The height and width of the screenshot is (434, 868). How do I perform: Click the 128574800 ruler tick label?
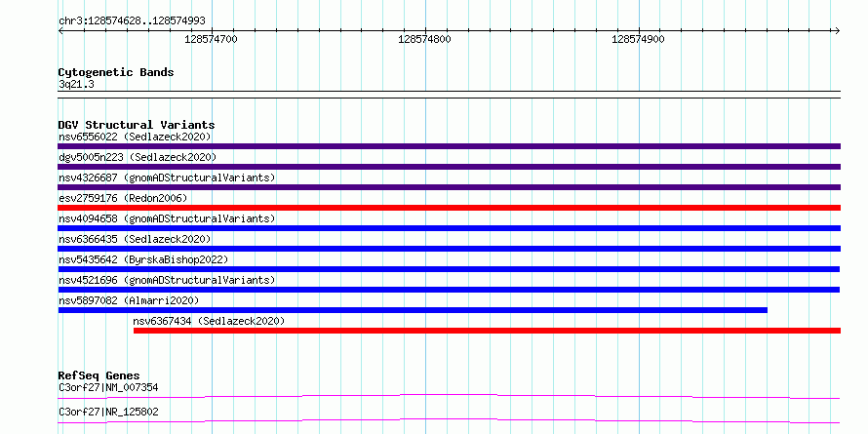[424, 39]
